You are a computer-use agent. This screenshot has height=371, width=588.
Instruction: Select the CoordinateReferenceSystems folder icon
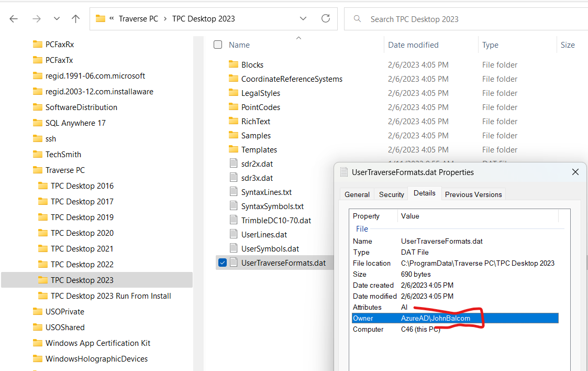(x=233, y=79)
